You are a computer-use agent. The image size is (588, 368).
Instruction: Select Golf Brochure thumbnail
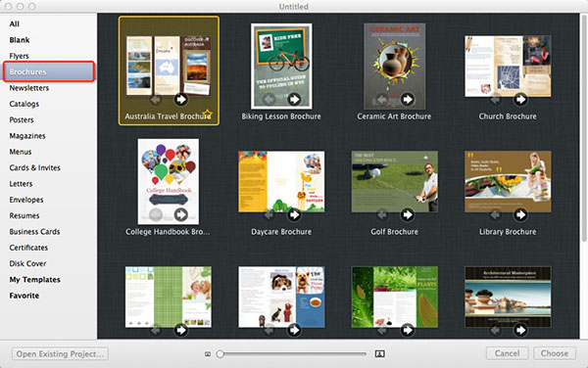pos(395,182)
